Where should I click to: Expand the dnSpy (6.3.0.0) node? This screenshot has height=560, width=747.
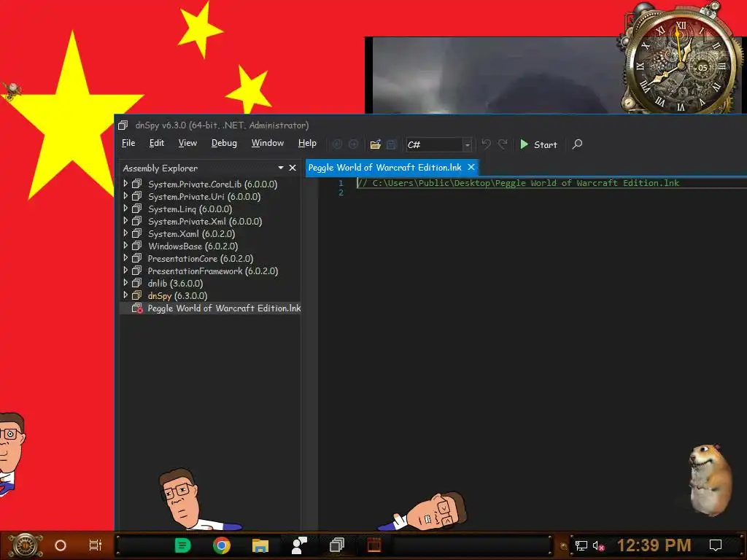pos(125,295)
